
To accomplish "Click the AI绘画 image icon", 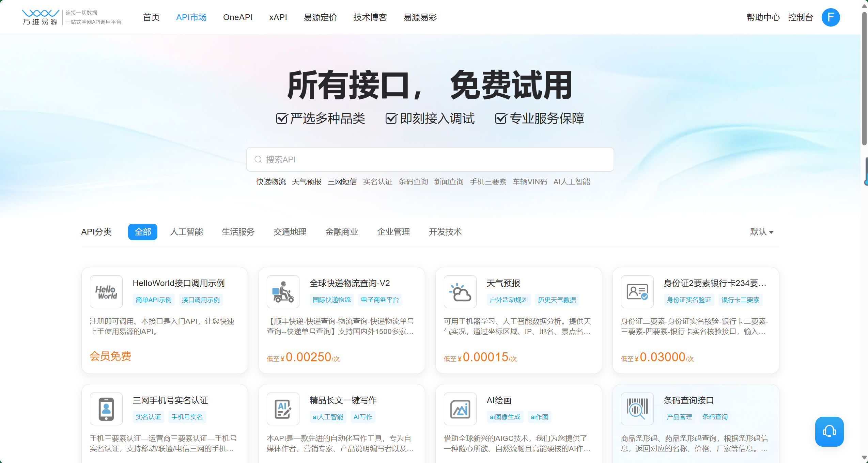I will [460, 409].
